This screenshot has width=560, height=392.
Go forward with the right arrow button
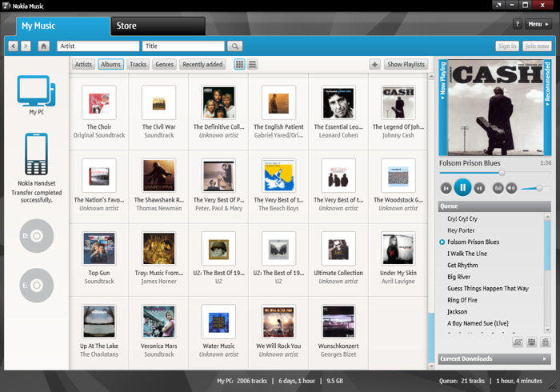point(26,46)
